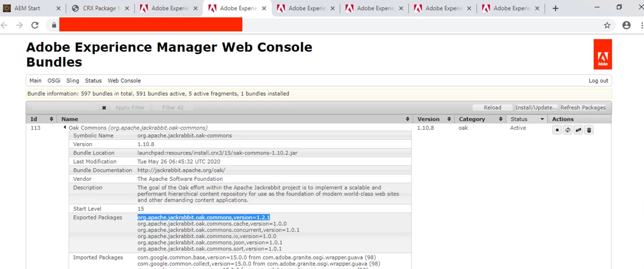This screenshot has width=644, height=269.
Task: Open the jackrabbit.apache.org/oak documentation URL
Action: [x=181, y=170]
